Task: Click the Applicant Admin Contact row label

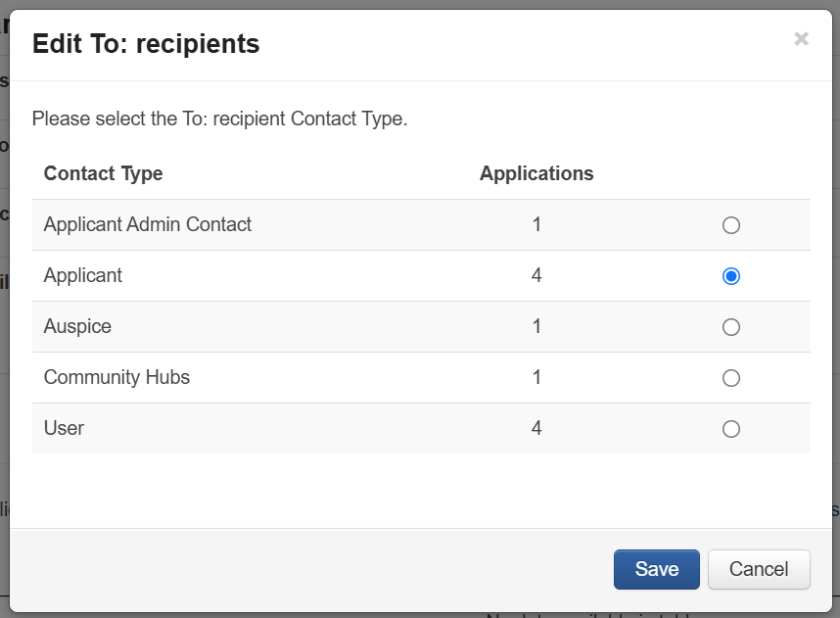Action: 148,224
